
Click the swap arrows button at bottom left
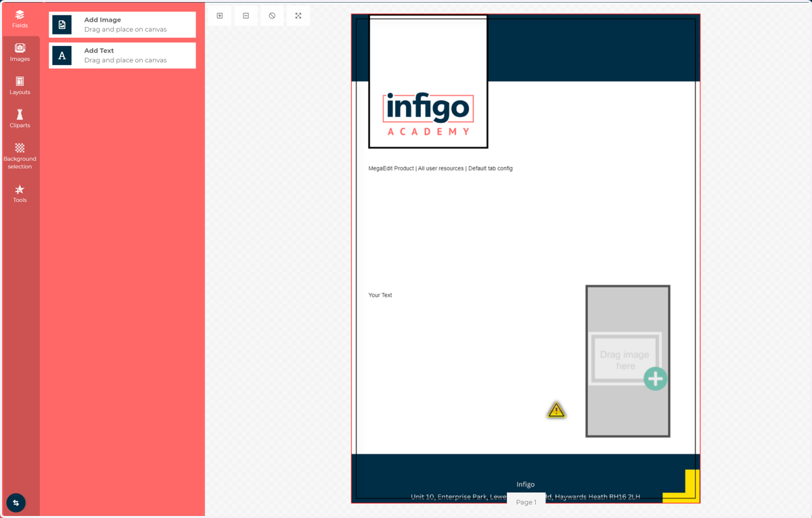click(x=16, y=502)
